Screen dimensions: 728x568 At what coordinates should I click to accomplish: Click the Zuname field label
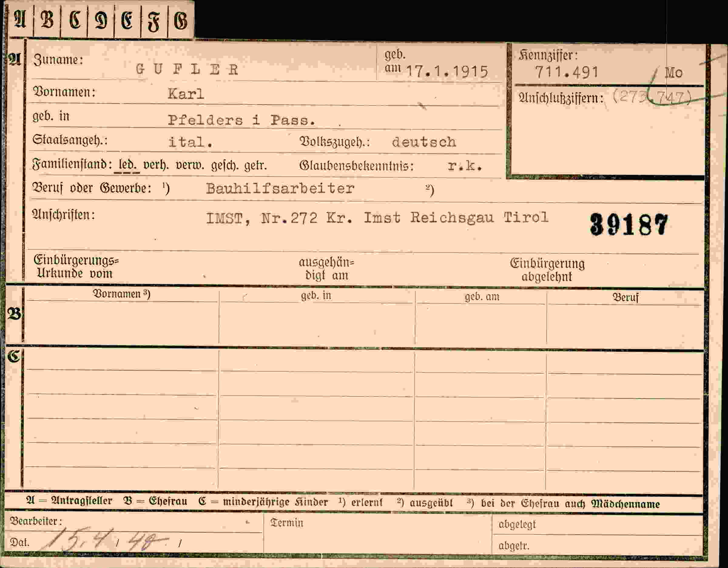pos(58,60)
